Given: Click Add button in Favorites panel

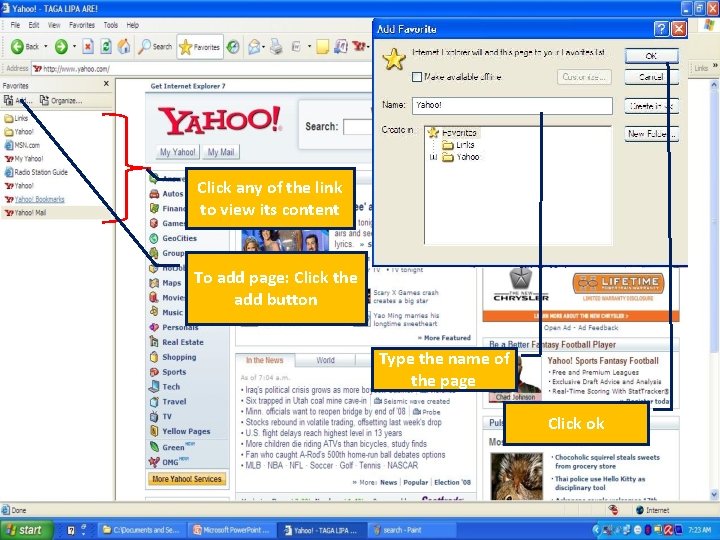Looking at the screenshot, I should 17,101.
